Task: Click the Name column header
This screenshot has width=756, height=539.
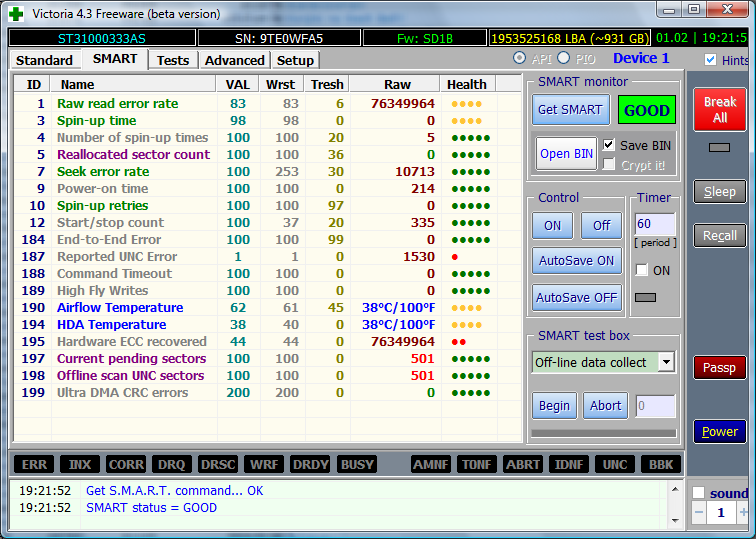Action: pyautogui.click(x=133, y=84)
